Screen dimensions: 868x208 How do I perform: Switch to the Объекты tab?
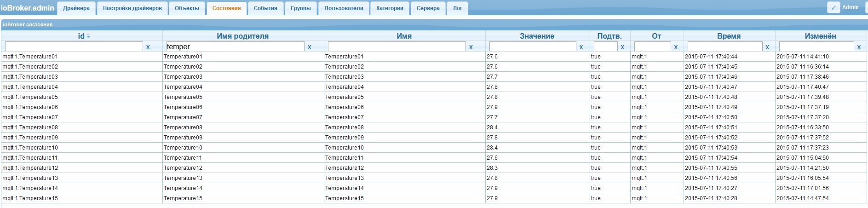point(187,8)
